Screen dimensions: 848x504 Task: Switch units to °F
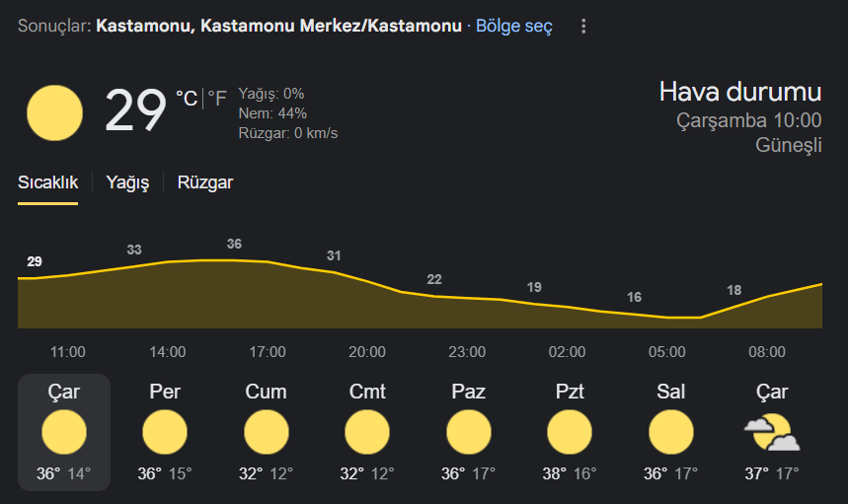(217, 99)
